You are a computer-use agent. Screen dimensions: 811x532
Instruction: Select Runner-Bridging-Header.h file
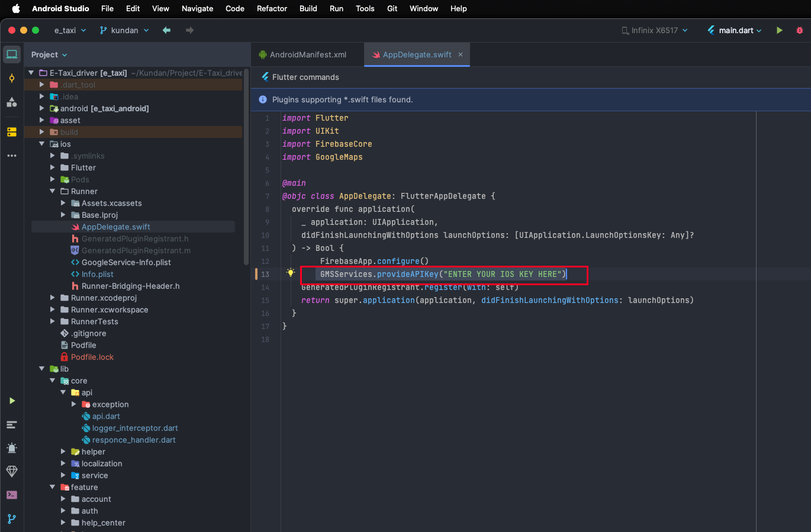coord(131,286)
